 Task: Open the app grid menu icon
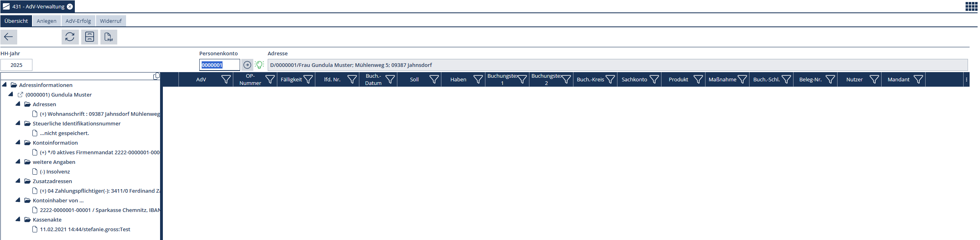pos(971,6)
